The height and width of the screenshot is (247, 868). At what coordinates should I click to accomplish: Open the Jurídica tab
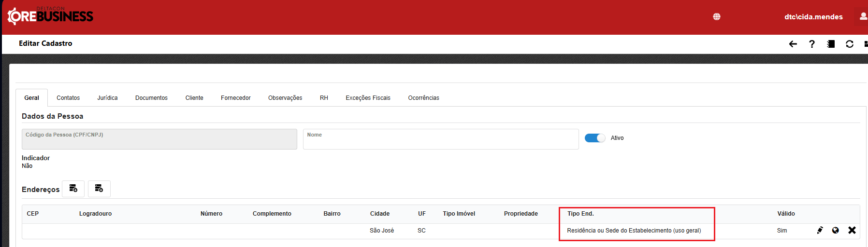click(x=107, y=98)
